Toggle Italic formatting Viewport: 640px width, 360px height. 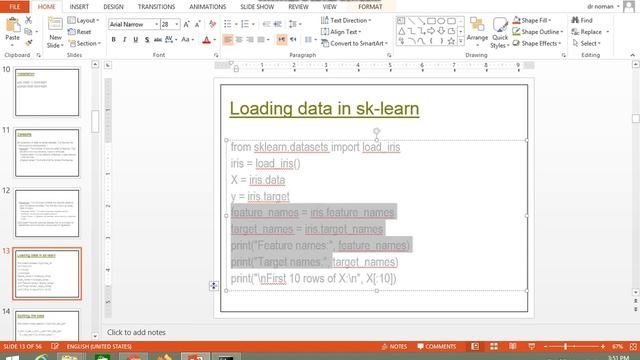[125, 40]
